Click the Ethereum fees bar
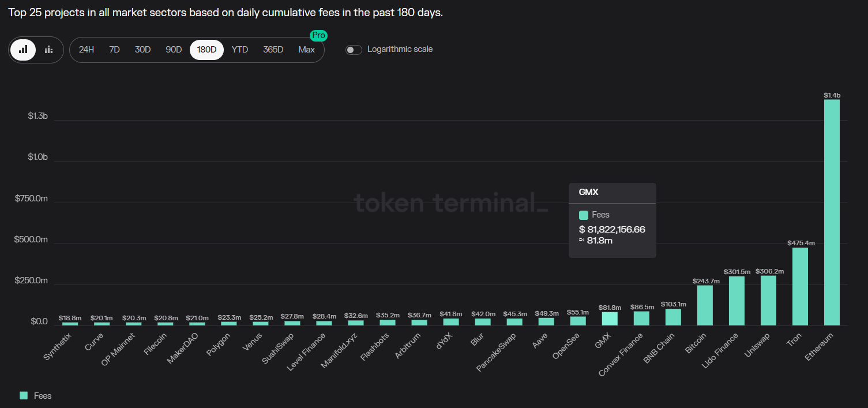This screenshot has width=868, height=408. click(832, 212)
